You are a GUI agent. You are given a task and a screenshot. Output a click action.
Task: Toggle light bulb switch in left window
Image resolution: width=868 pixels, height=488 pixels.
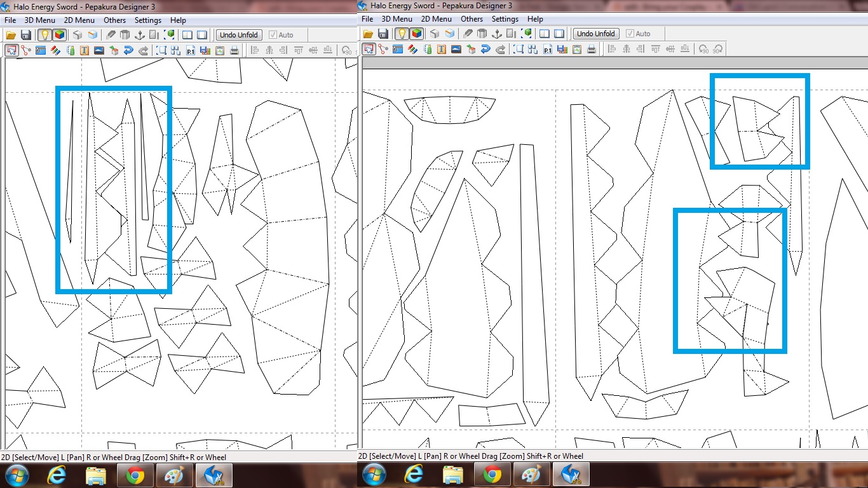(x=45, y=35)
